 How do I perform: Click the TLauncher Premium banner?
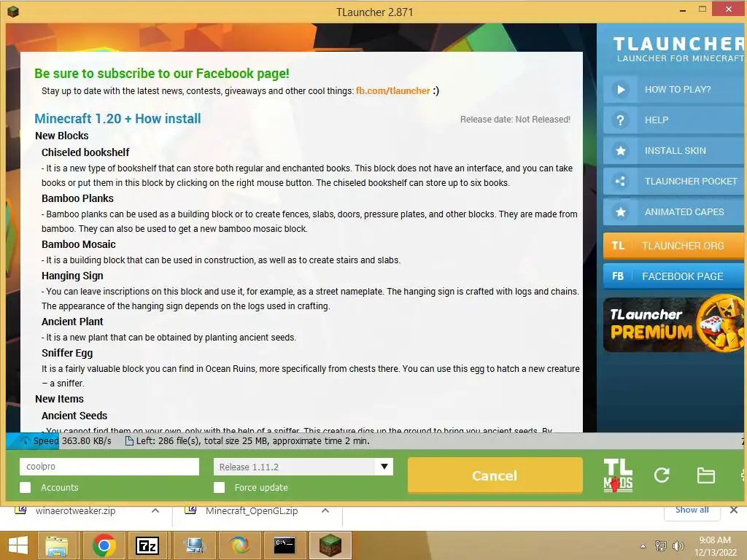674,325
